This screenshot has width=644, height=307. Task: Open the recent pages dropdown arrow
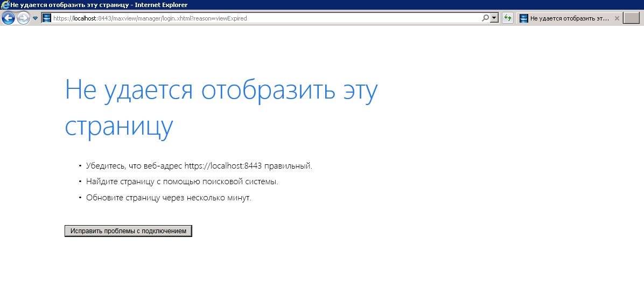click(x=36, y=18)
